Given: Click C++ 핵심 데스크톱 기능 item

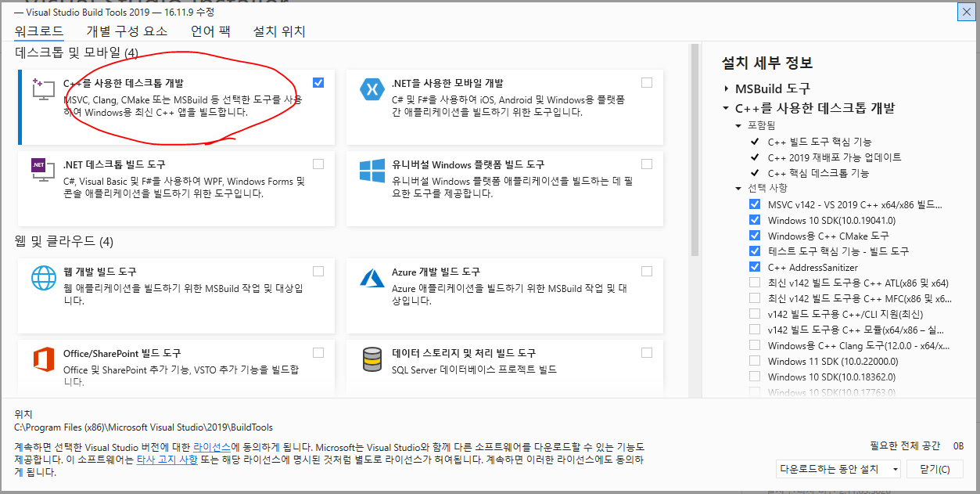Looking at the screenshot, I should pyautogui.click(x=818, y=173).
